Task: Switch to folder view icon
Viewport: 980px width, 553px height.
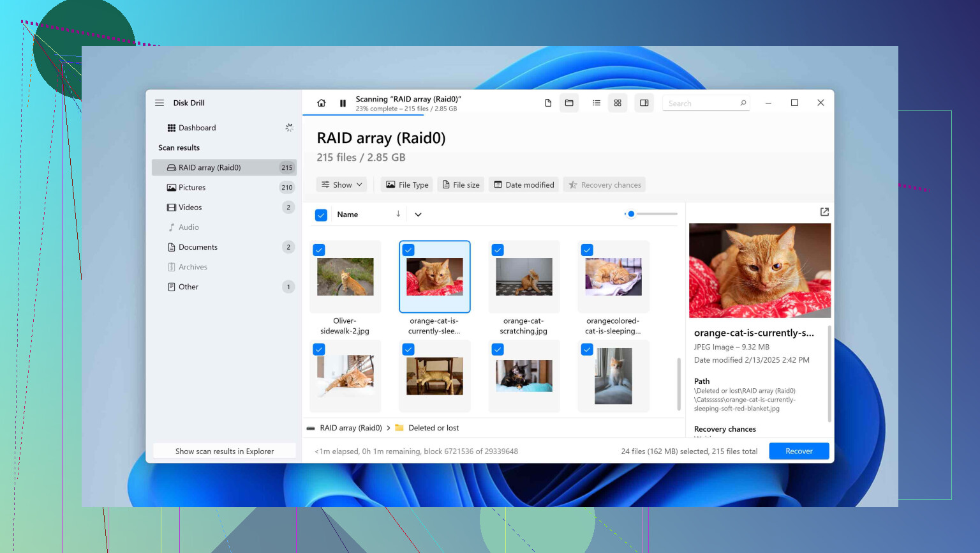Action: coord(569,103)
